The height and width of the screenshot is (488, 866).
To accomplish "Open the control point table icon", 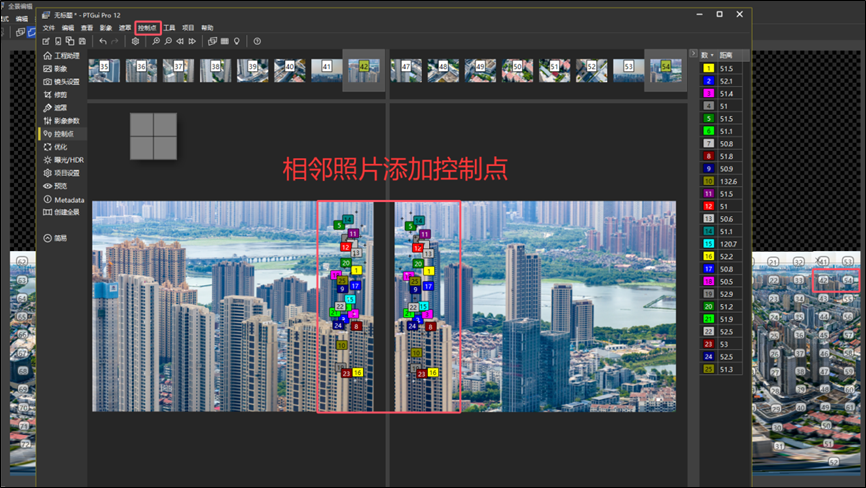I will click(x=225, y=41).
